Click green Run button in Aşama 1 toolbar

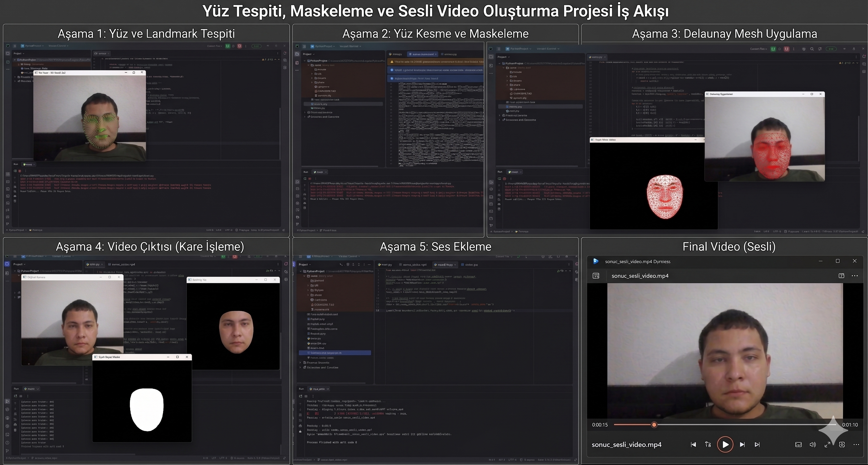pos(228,46)
